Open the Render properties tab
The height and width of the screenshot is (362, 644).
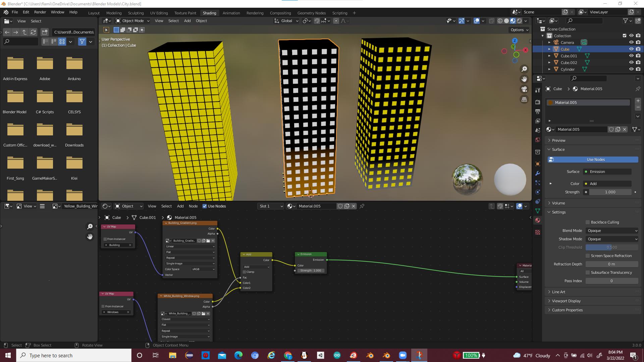[x=538, y=102]
